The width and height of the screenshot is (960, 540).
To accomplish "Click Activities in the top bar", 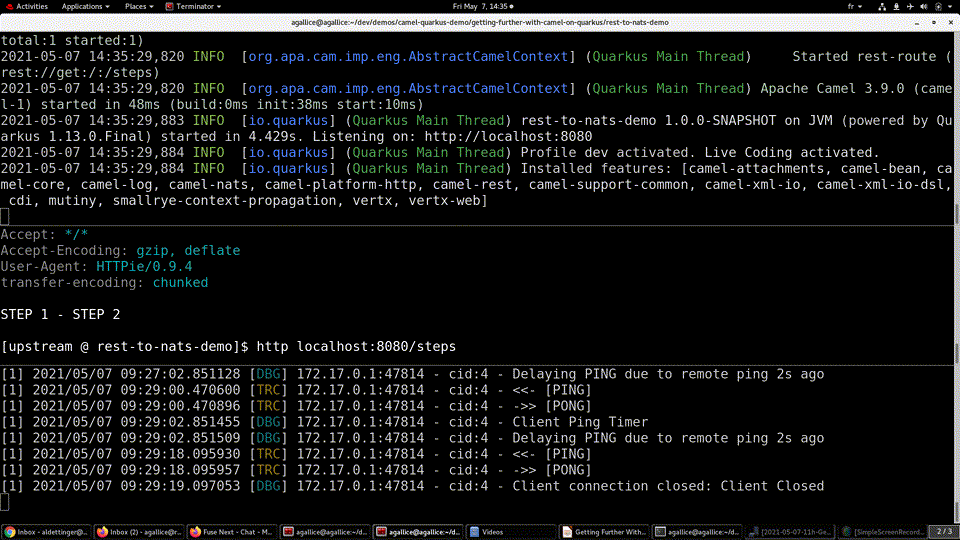I will (32, 6).
